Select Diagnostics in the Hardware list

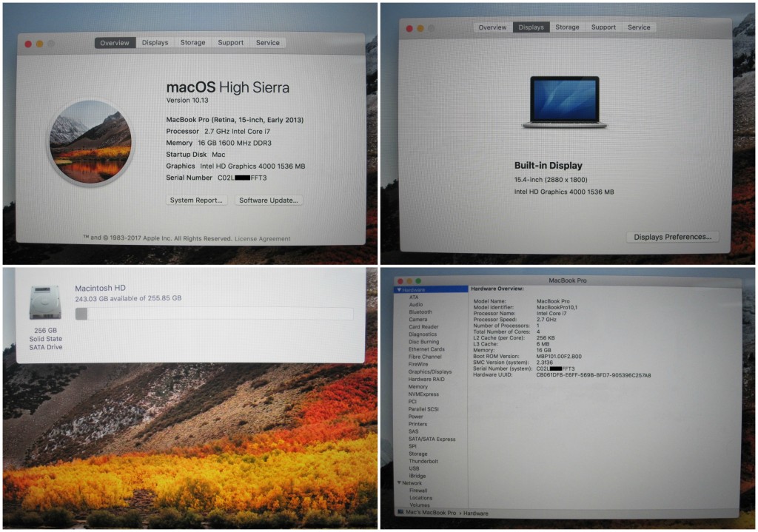423,334
